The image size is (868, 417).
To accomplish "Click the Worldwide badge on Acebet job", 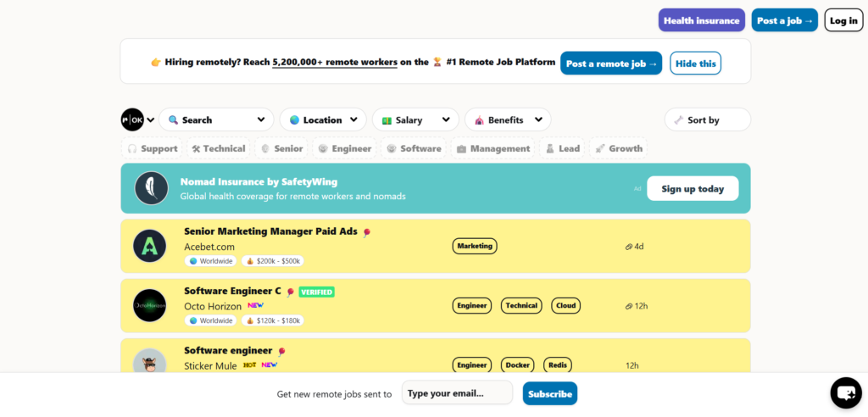I will 210,261.
